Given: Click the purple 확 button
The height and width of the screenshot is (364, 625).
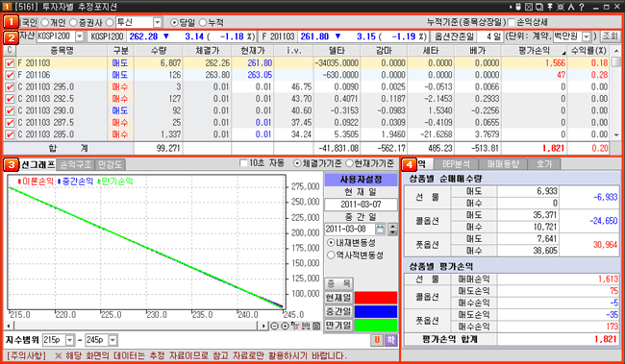Looking at the screenshot, I should [390, 340].
